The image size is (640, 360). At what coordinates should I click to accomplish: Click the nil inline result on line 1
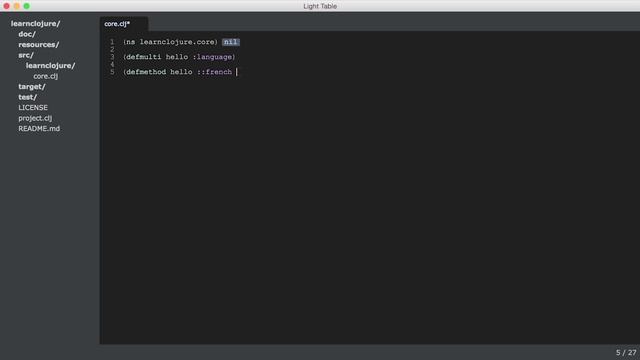(231, 42)
